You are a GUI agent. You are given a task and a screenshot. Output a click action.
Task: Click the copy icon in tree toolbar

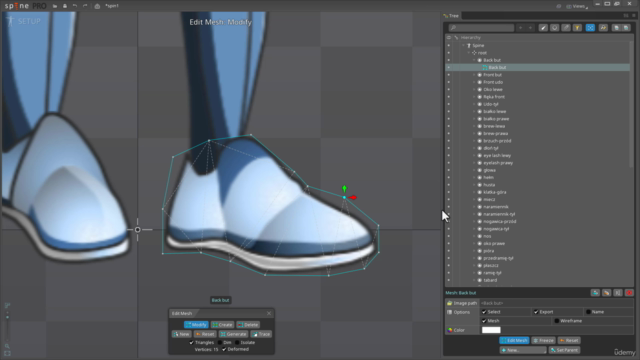pos(616,28)
